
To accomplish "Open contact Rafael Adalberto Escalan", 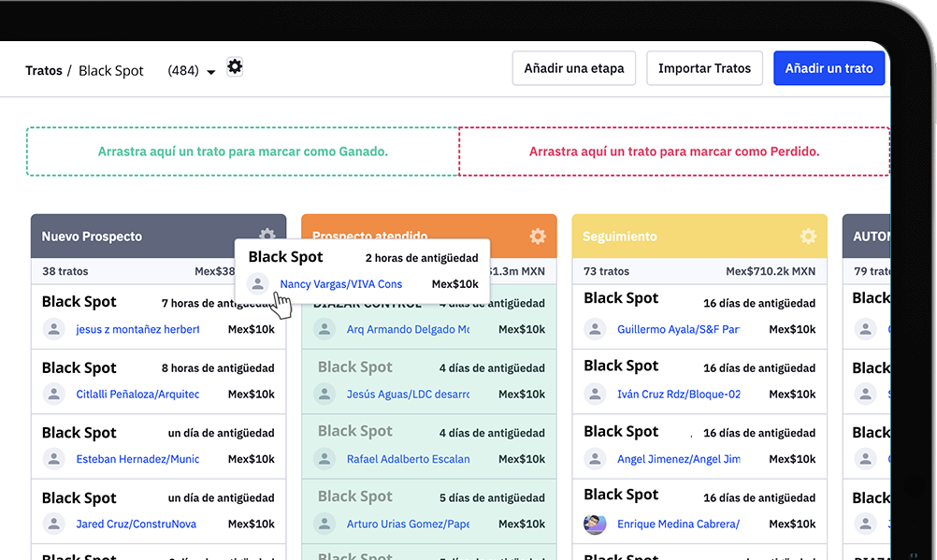I will click(408, 459).
